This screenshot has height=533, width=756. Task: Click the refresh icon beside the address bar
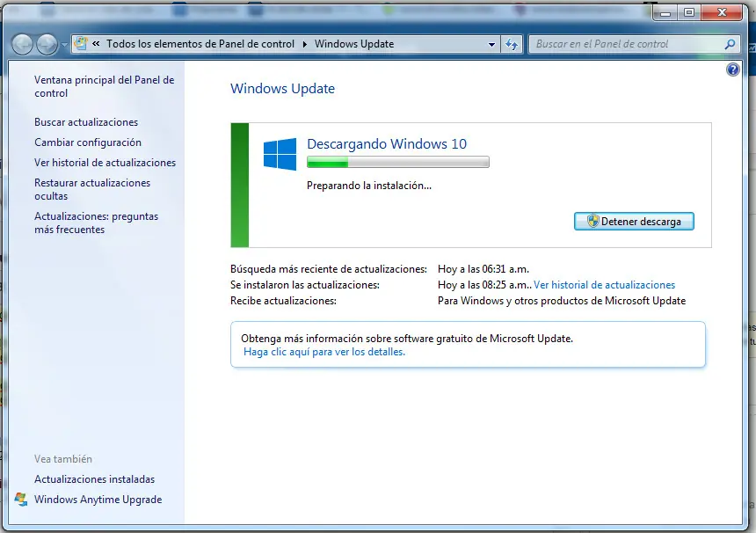pos(512,43)
